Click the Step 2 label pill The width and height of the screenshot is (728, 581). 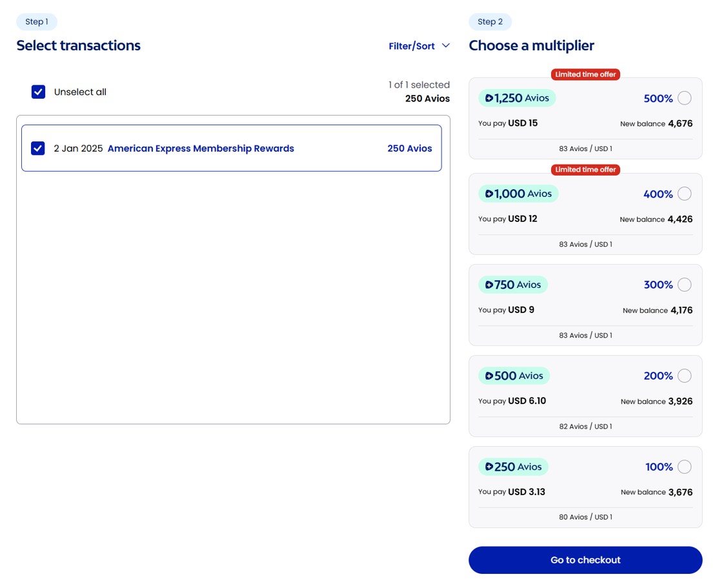pos(490,22)
